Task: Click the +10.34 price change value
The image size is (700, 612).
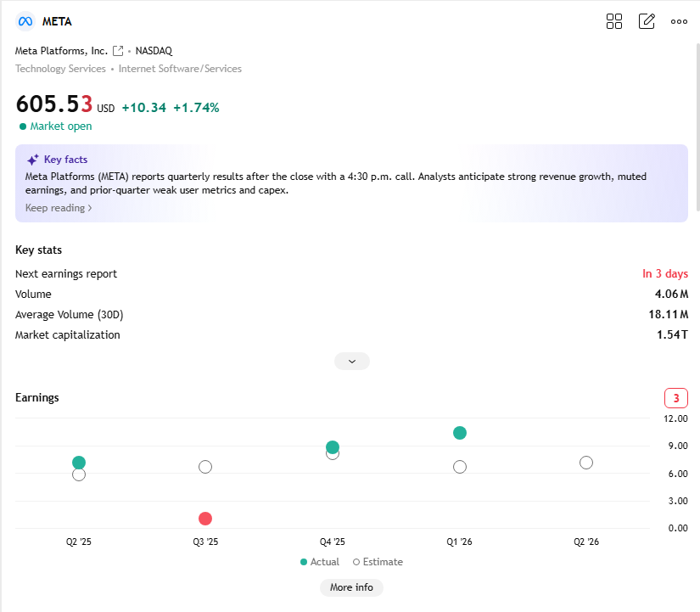Action: click(143, 108)
